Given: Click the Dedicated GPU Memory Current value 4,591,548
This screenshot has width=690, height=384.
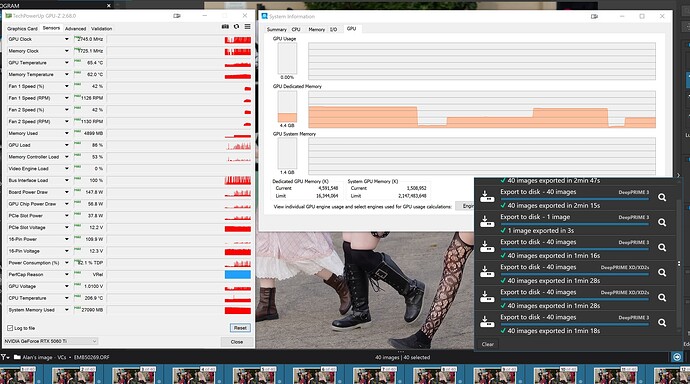Looking at the screenshot, I should (328, 188).
